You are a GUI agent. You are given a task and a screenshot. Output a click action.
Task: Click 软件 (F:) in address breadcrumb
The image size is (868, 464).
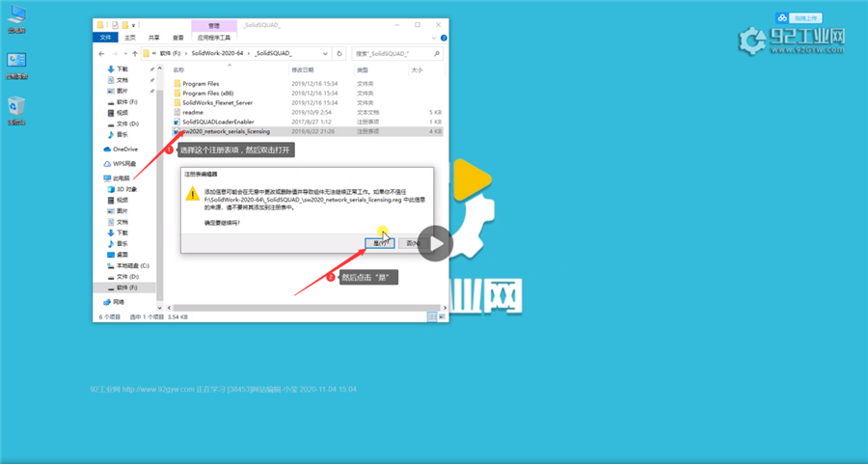click(170, 54)
